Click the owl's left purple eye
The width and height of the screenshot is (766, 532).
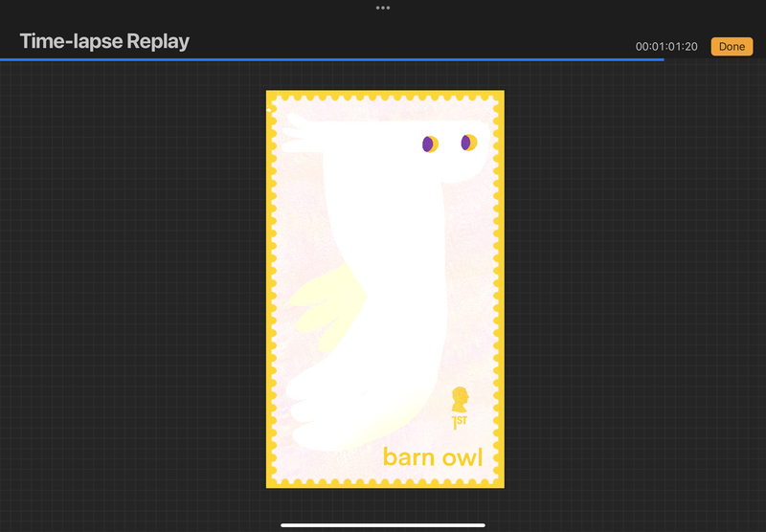(x=428, y=144)
